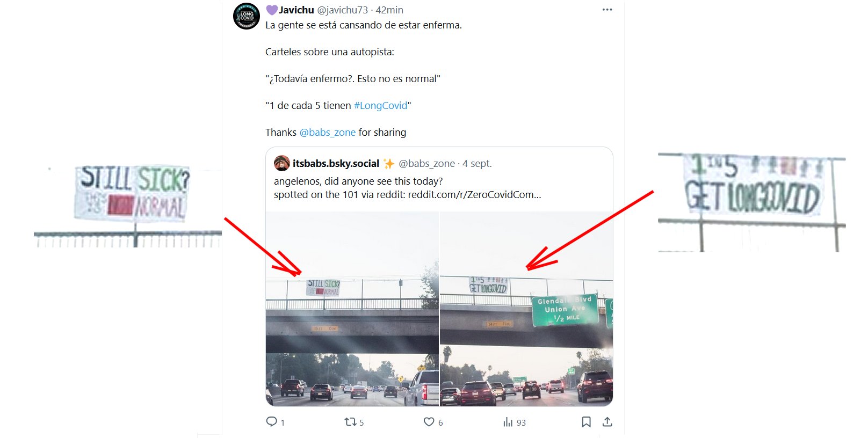Image resolution: width=868 pixels, height=438 pixels.
Task: Open the itsbabs.bsky.social author name
Action: point(336,163)
